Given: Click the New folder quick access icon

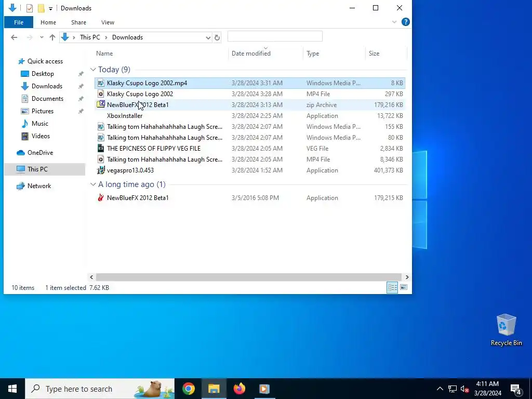Looking at the screenshot, I should tap(41, 8).
